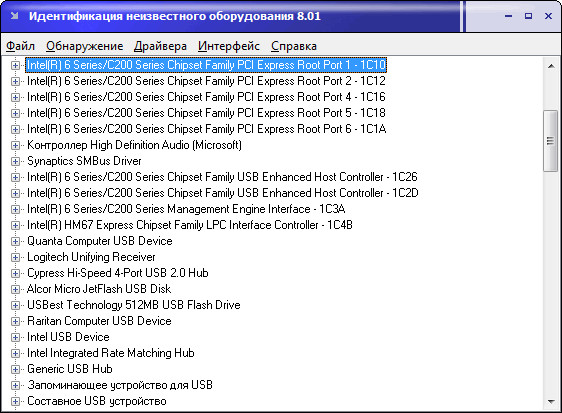Expand Intel Integrated Rate Matching Hub node
This screenshot has width=562, height=413.
tap(15, 353)
